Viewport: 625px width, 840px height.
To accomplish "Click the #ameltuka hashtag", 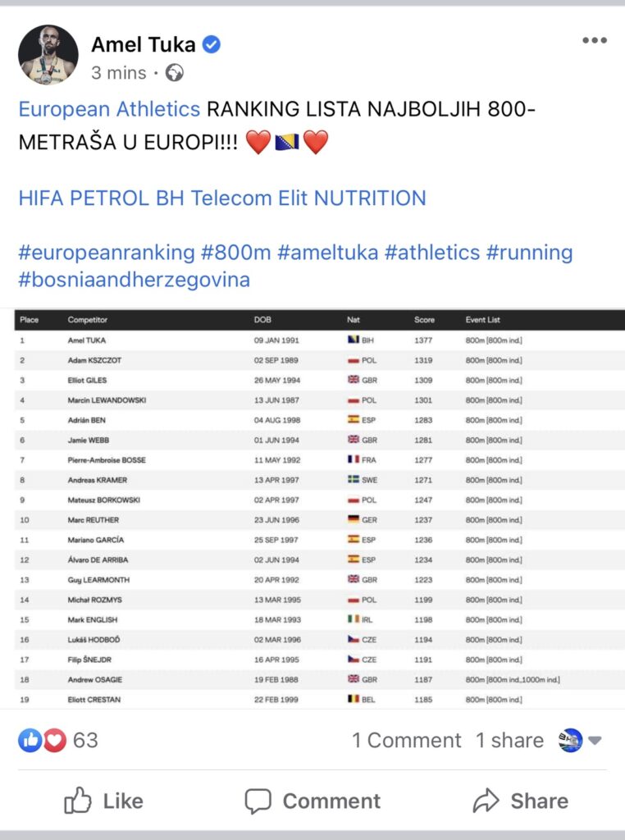I will pyautogui.click(x=327, y=252).
